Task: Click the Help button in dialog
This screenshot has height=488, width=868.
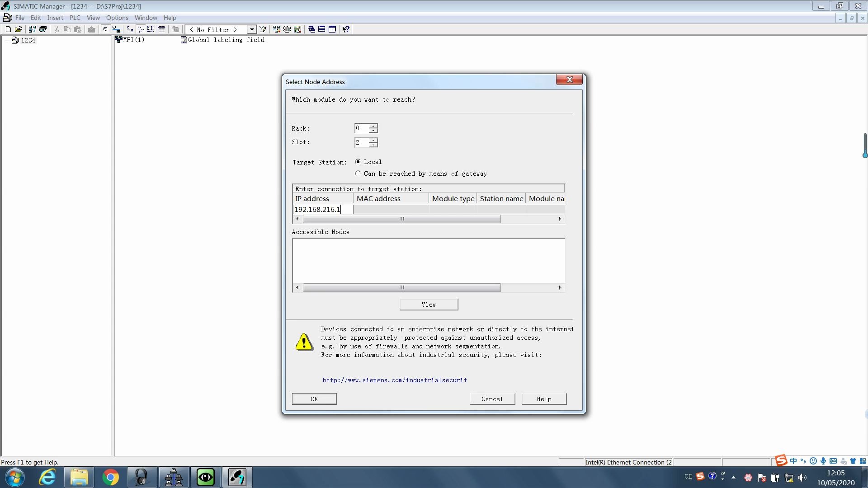Action: tap(544, 399)
